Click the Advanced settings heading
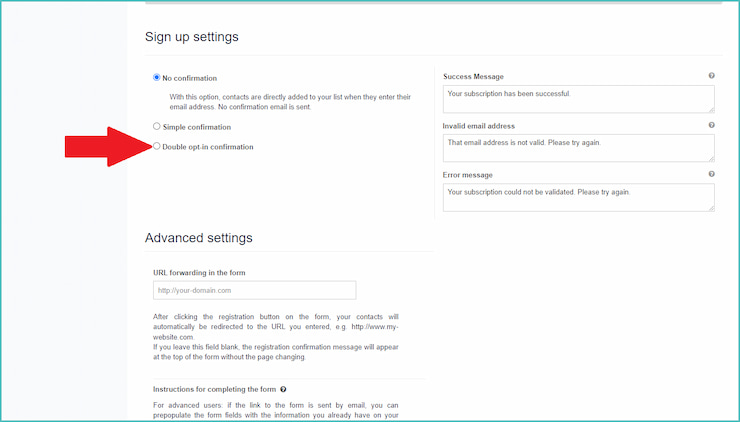 click(x=199, y=238)
